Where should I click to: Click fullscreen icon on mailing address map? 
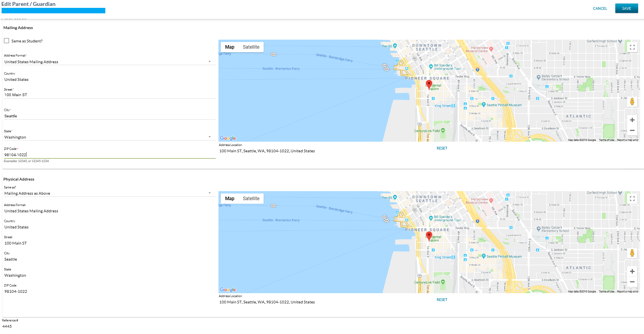point(632,47)
